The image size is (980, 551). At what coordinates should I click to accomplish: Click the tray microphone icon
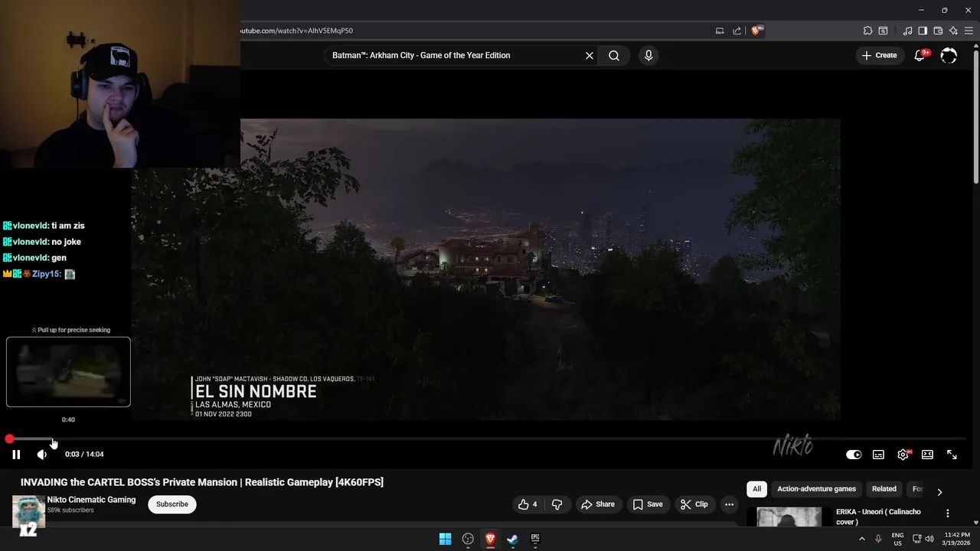click(x=878, y=539)
